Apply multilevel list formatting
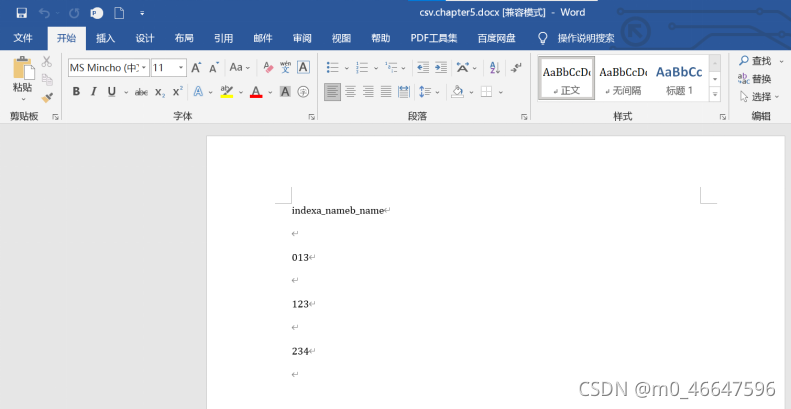Viewport: 791px width, 409px height. pyautogui.click(x=391, y=68)
